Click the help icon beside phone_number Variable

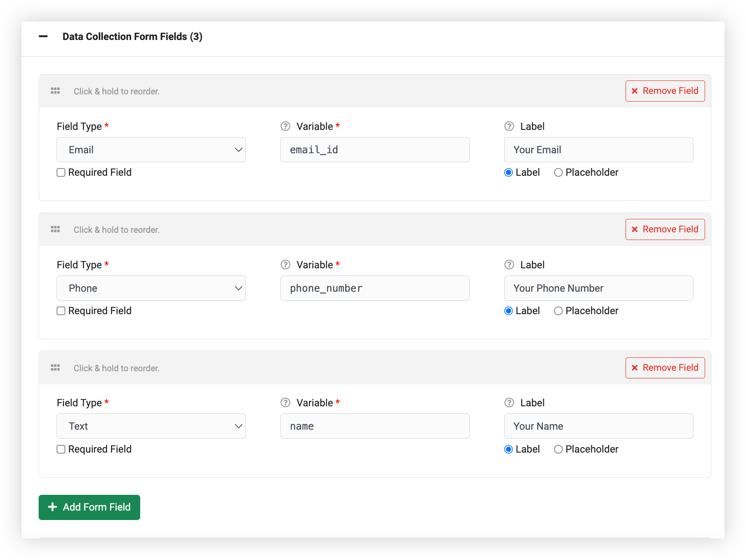(x=285, y=265)
